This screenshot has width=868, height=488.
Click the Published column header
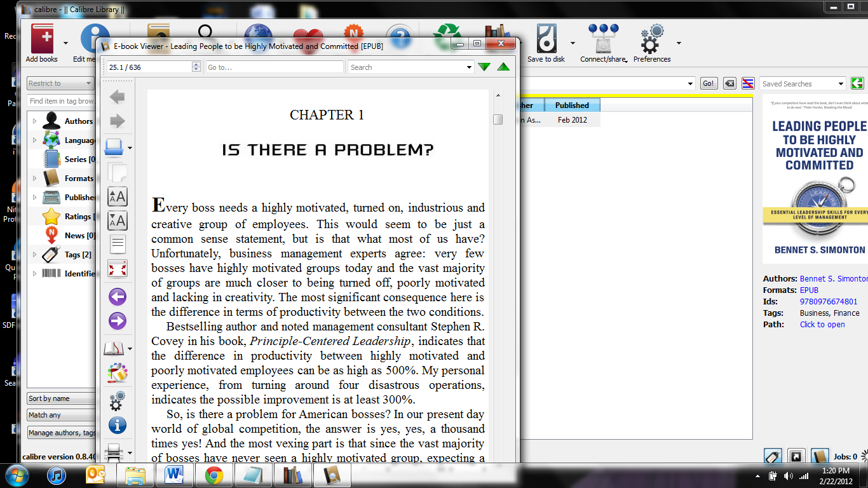coord(572,105)
